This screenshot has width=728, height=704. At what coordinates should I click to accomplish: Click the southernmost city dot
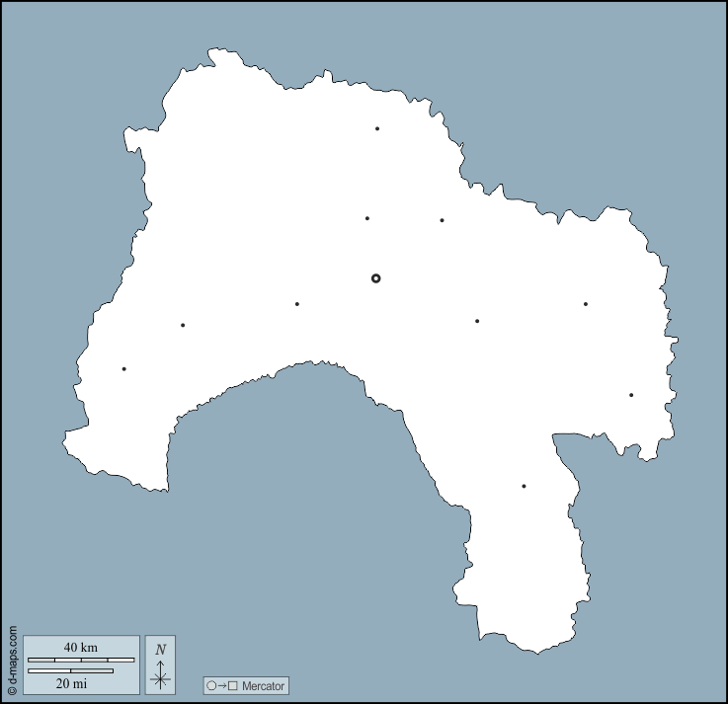coord(524,486)
